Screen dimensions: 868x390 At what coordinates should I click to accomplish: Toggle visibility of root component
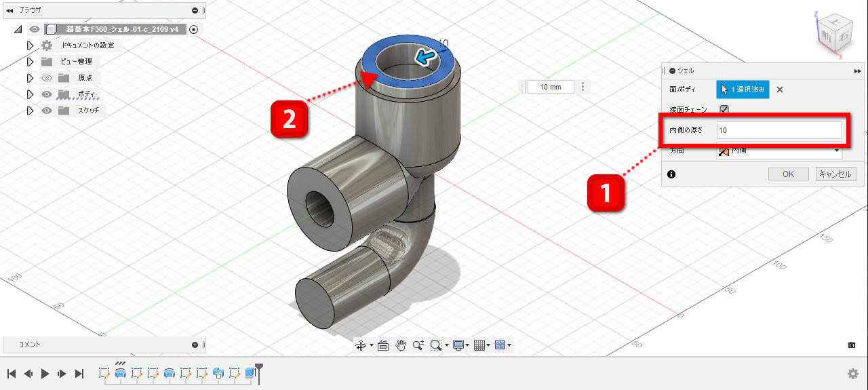tap(35, 29)
